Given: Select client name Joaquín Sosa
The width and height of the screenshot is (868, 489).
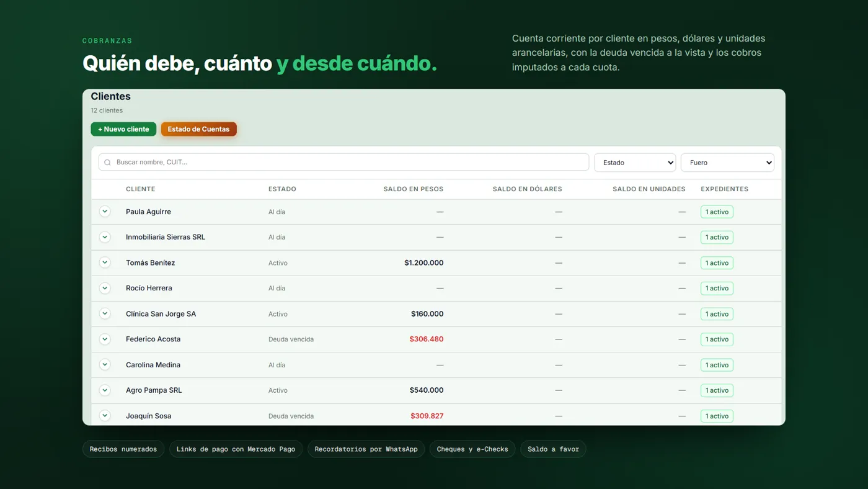Looking at the screenshot, I should click(x=149, y=416).
